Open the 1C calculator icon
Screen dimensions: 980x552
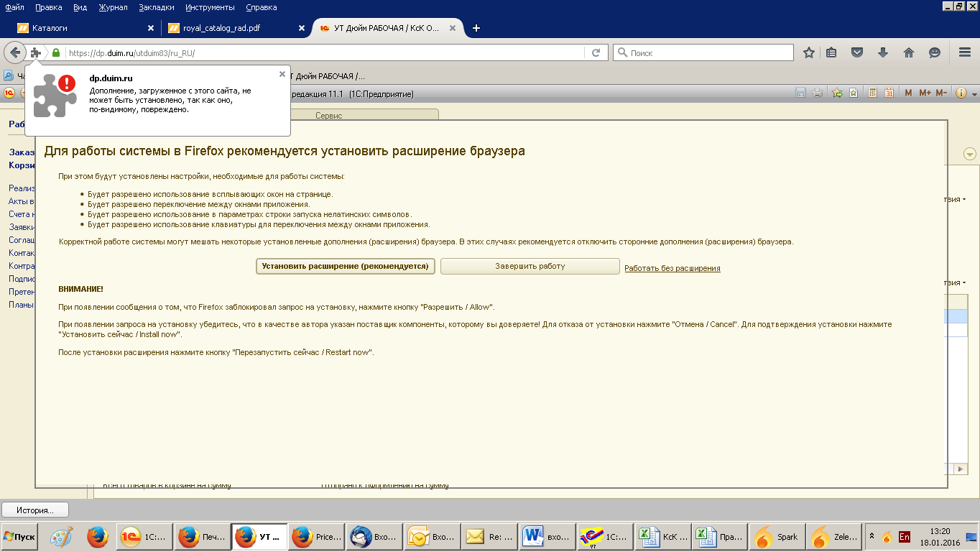coord(873,93)
